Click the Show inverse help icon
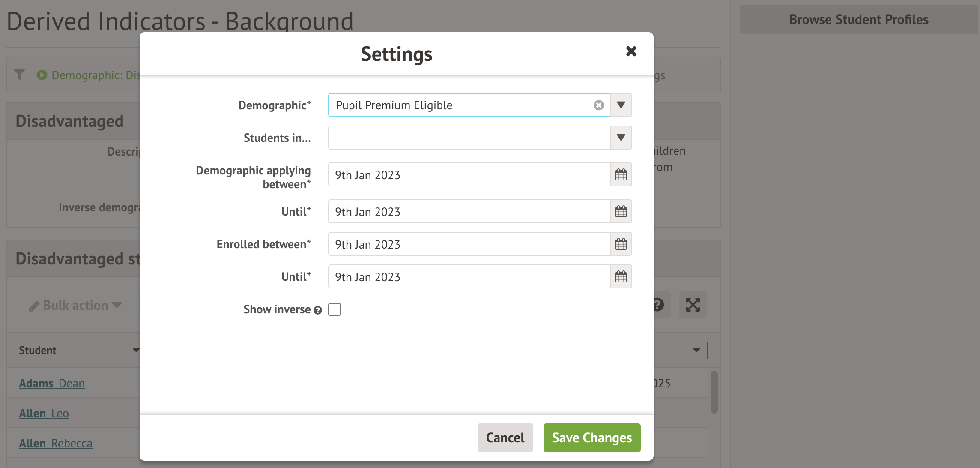This screenshot has width=980, height=468. [317, 310]
